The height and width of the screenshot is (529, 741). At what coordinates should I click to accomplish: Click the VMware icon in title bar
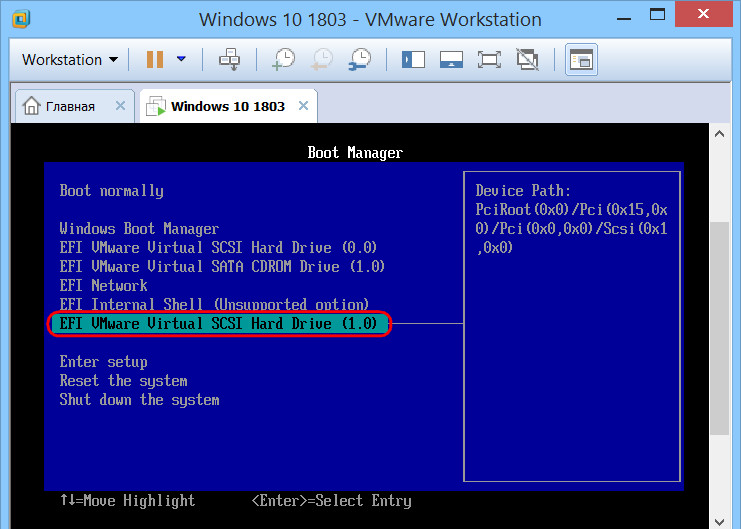21,19
